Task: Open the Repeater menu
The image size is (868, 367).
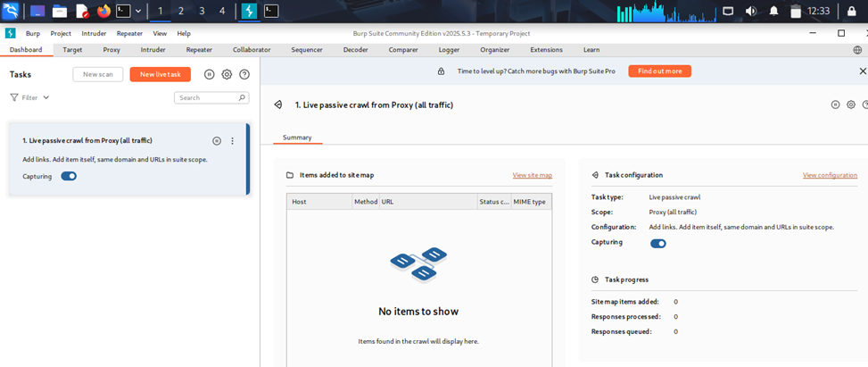Action: coord(129,33)
